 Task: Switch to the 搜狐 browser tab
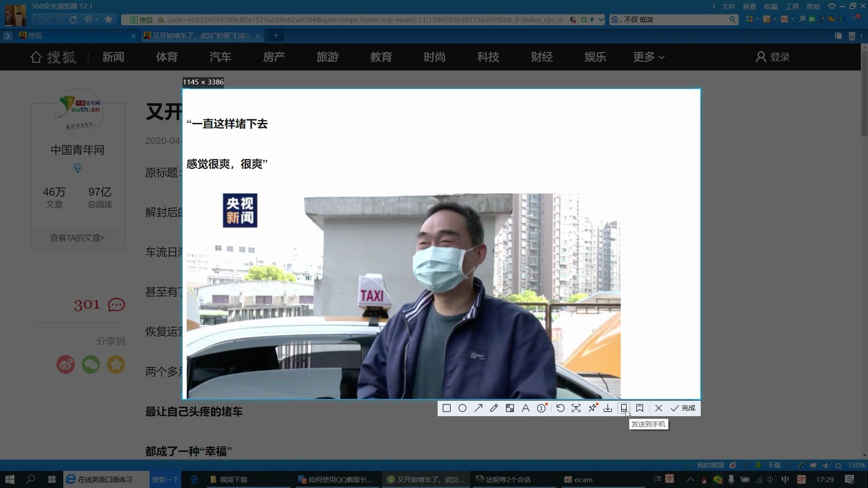(x=77, y=36)
